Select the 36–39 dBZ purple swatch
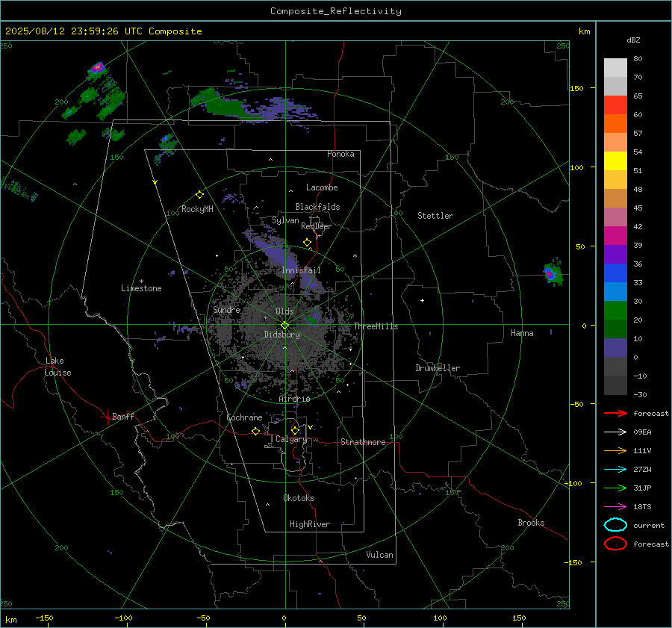This screenshot has height=628, width=672. pyautogui.click(x=615, y=254)
